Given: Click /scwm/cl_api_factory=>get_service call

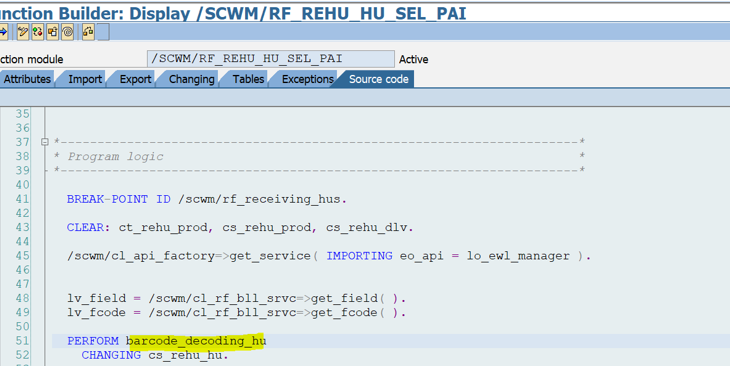Looking at the screenshot, I should (189, 256).
